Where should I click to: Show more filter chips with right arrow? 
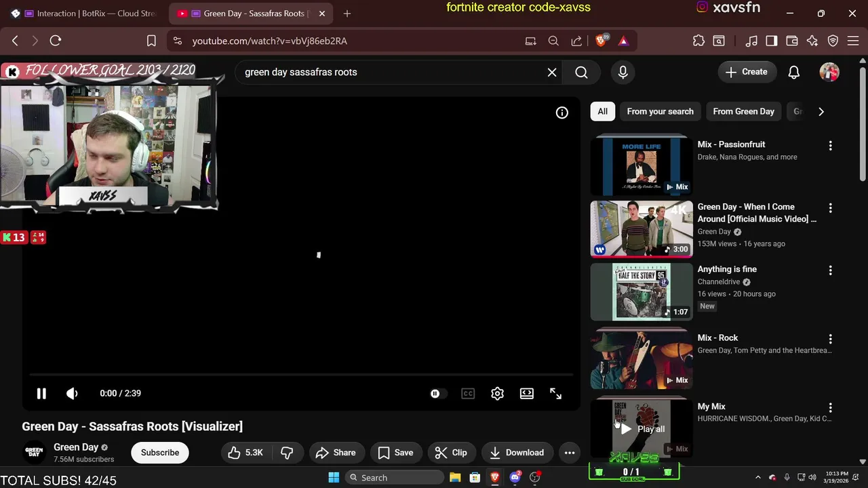(x=821, y=111)
